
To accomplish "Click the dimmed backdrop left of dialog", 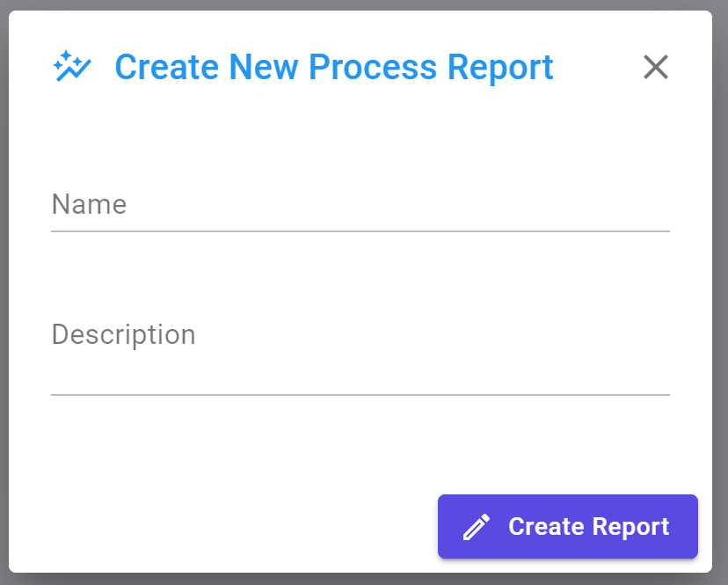I will pos(4,293).
